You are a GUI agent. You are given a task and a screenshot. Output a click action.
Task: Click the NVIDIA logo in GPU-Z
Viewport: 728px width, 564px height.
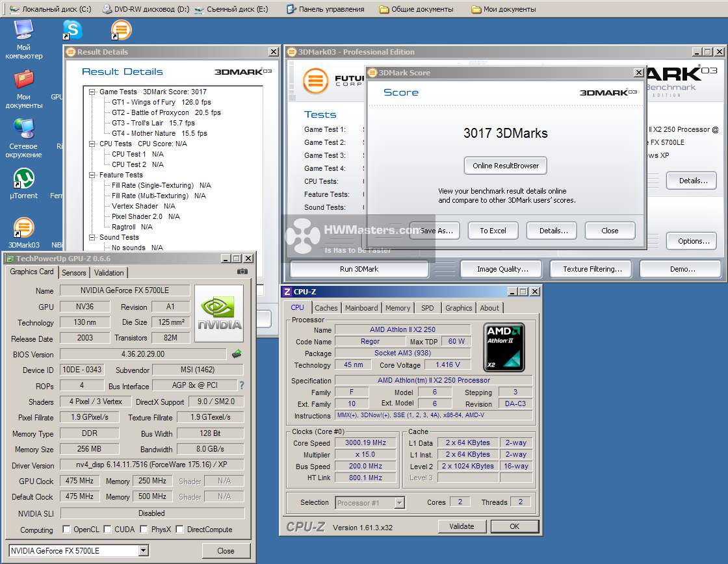click(x=219, y=313)
